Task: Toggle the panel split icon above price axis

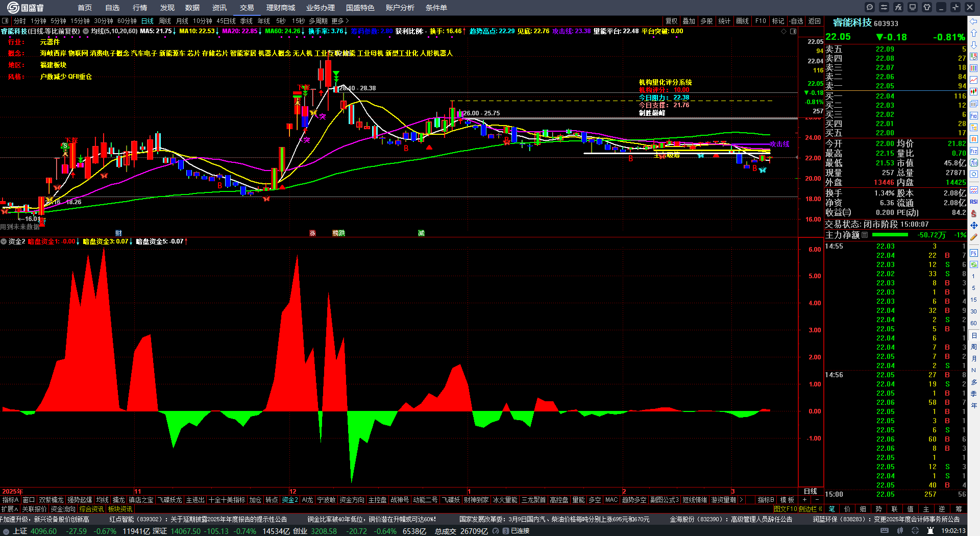Action: (793, 31)
